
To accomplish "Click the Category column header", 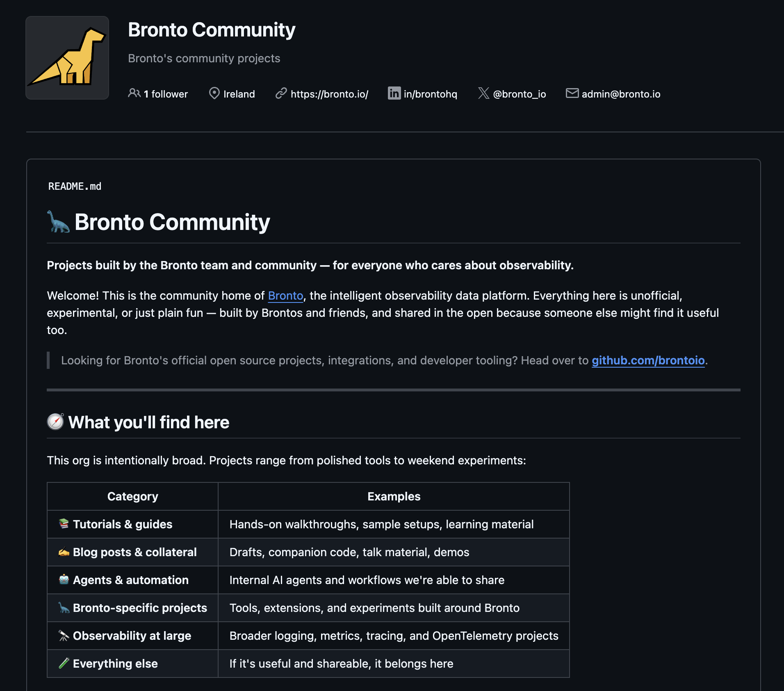I will (132, 496).
